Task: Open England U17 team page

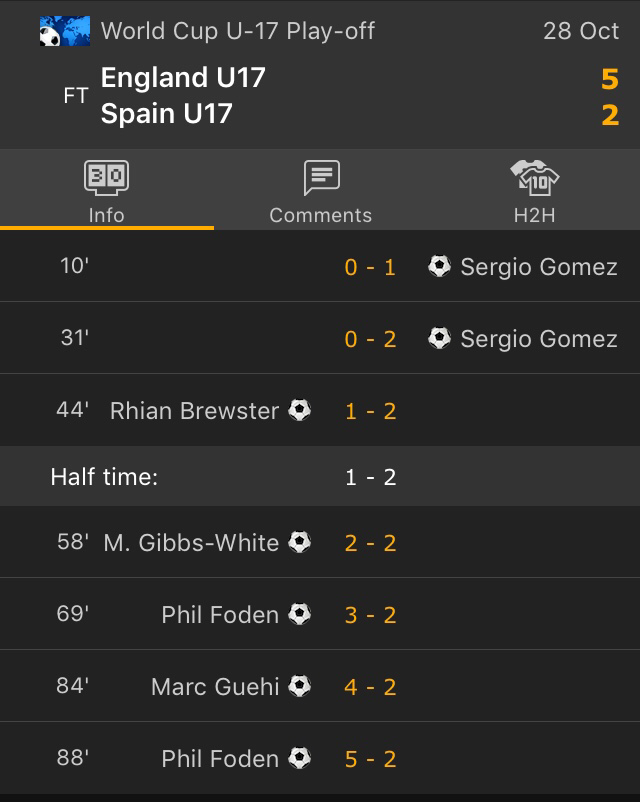Action: point(183,78)
